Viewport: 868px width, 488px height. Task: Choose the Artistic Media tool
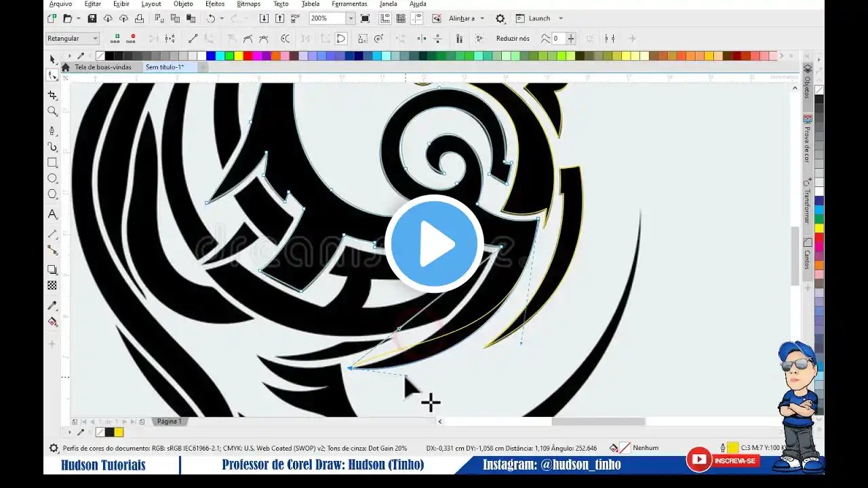52,146
